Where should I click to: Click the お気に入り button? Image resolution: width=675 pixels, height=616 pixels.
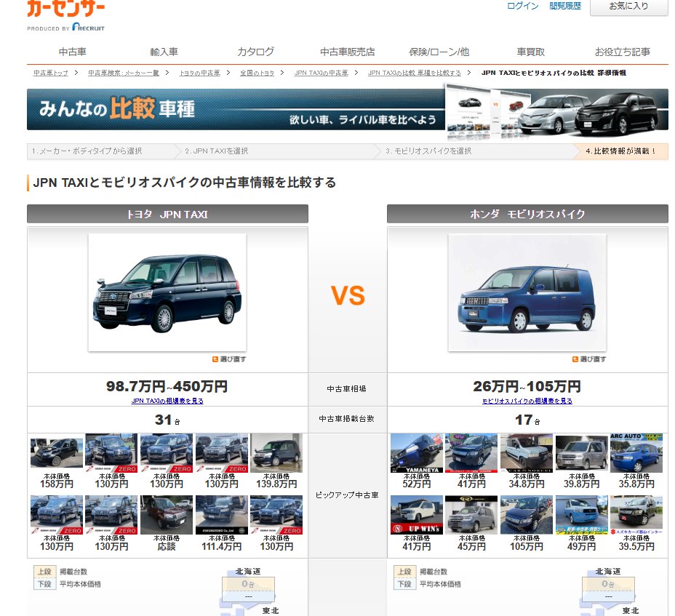pos(628,7)
